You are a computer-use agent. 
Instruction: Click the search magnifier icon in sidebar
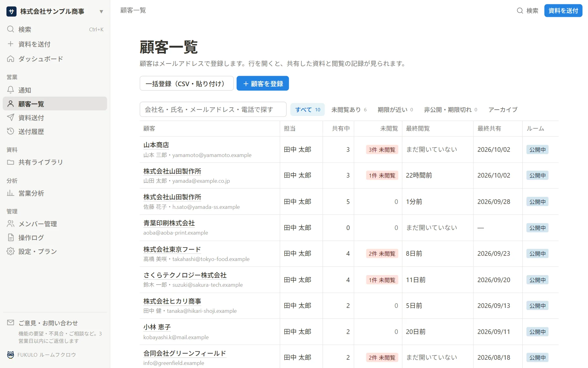(x=11, y=29)
